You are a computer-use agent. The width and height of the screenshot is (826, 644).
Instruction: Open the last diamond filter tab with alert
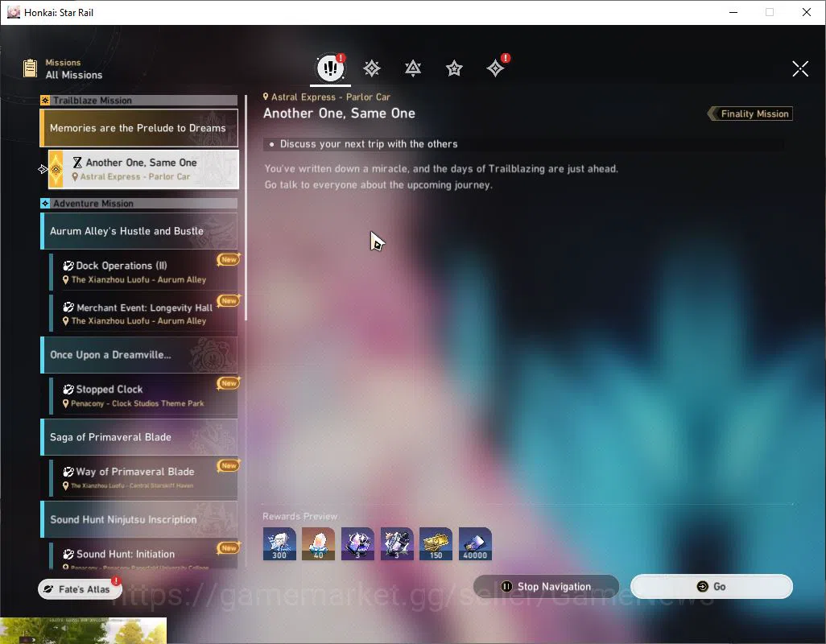(x=496, y=68)
